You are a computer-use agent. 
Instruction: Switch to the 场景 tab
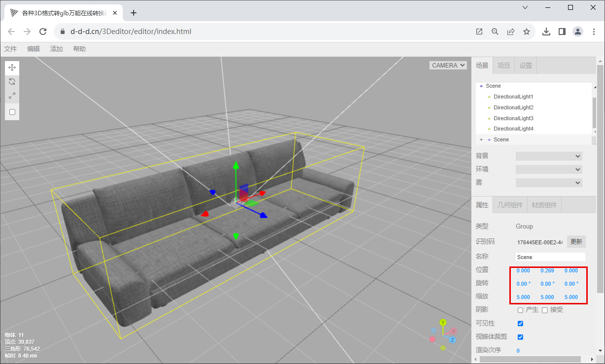[x=482, y=66]
